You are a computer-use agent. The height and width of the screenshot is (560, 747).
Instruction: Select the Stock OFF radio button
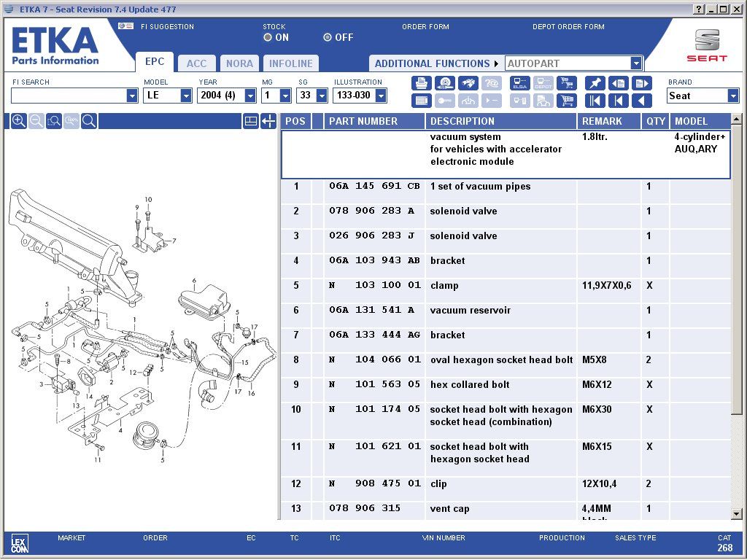pos(328,37)
